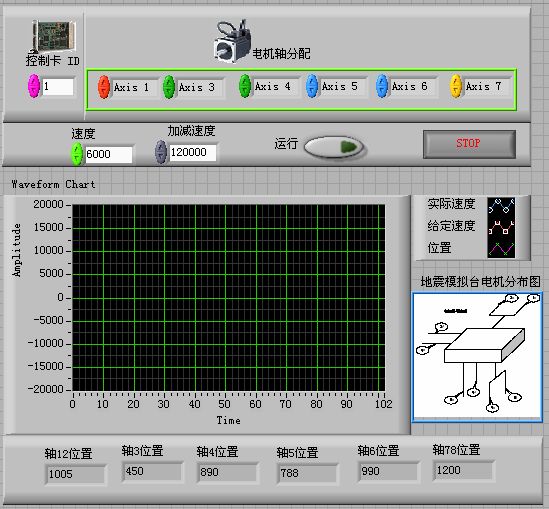This screenshot has width=549, height=509.
Task: Click the 给定速度 plot legend swatch
Action: pos(501,227)
